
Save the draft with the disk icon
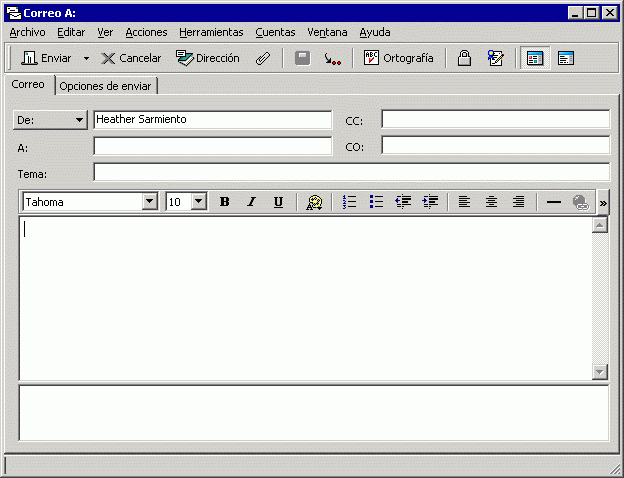point(302,59)
